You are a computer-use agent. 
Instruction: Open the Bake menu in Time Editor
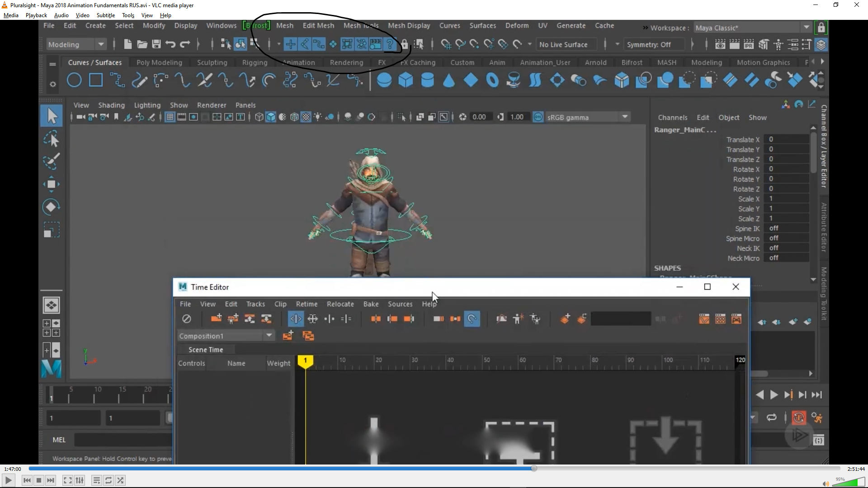[x=371, y=304]
